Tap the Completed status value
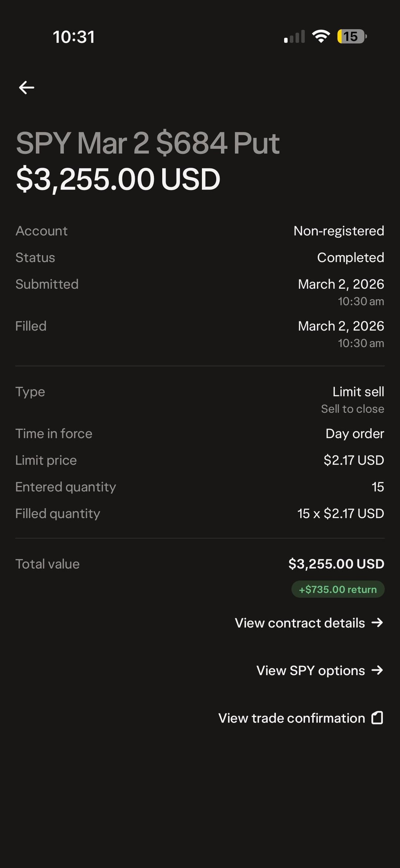Viewport: 400px width, 868px height. point(350,258)
